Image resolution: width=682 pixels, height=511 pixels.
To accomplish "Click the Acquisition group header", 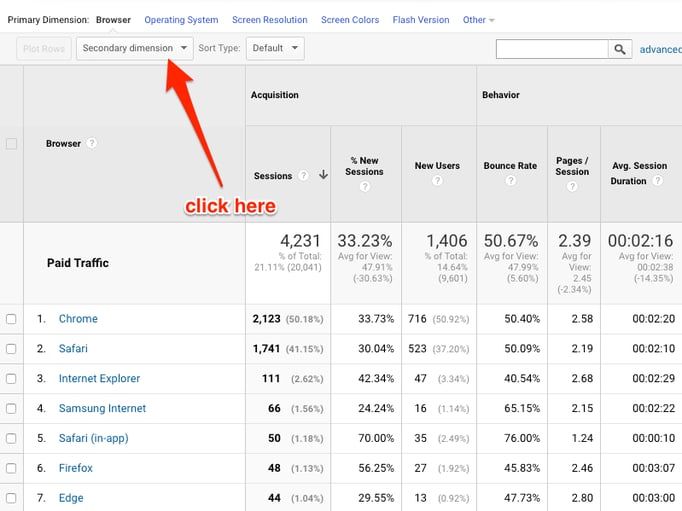I will pyautogui.click(x=275, y=95).
